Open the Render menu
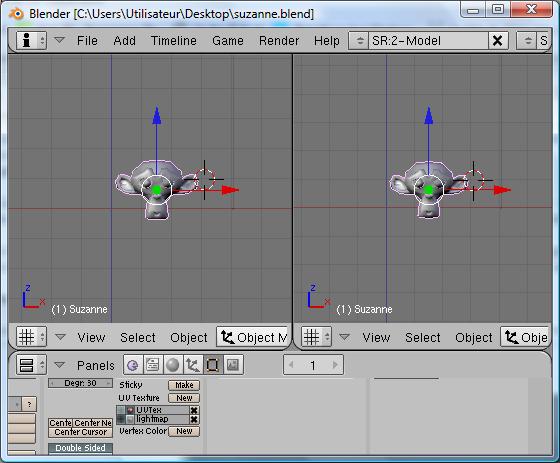Viewport: 560px width, 463px height. [279, 40]
